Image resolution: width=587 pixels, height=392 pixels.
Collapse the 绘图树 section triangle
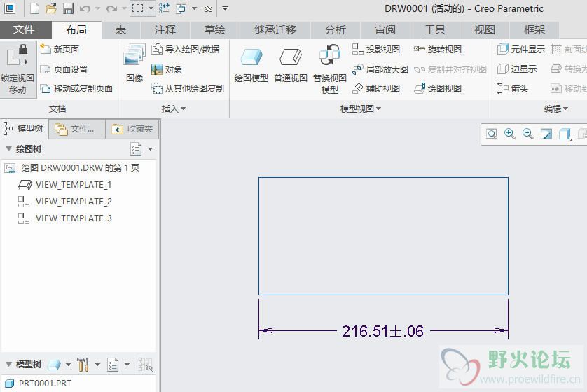click(8, 148)
